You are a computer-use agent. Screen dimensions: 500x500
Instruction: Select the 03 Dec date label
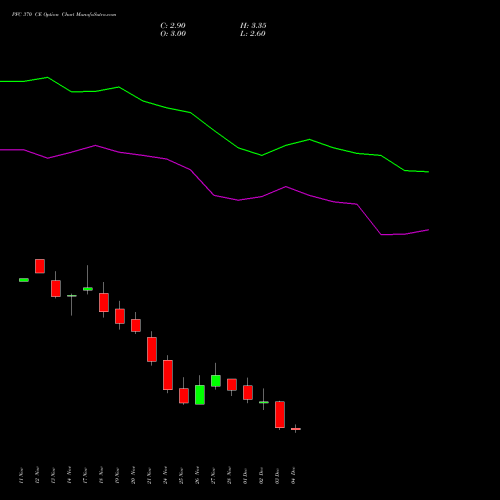pyautogui.click(x=277, y=476)
